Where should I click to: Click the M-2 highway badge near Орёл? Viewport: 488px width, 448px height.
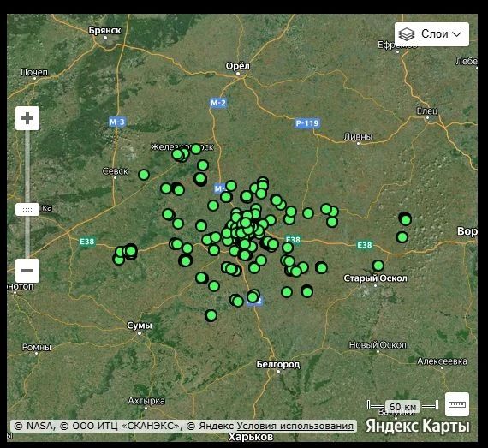(x=218, y=103)
